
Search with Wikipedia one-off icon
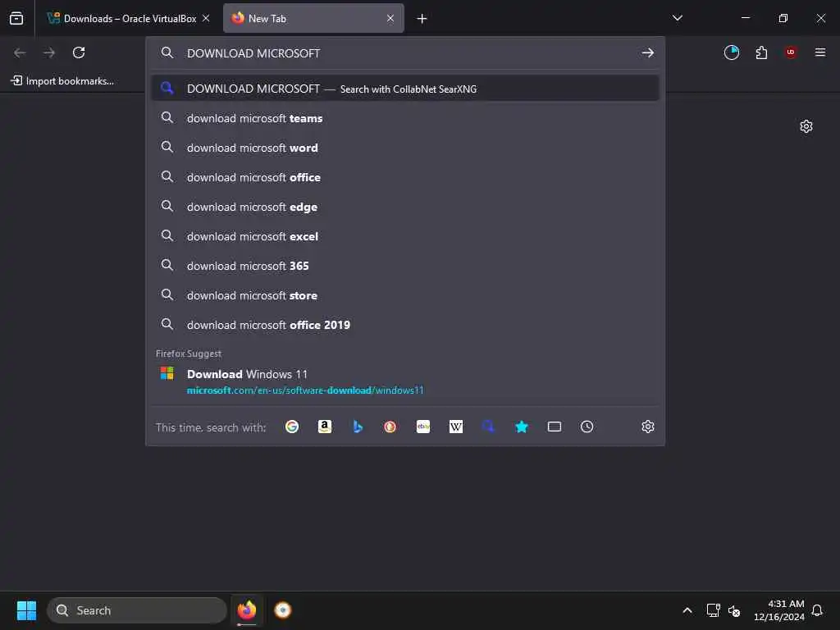[456, 427]
